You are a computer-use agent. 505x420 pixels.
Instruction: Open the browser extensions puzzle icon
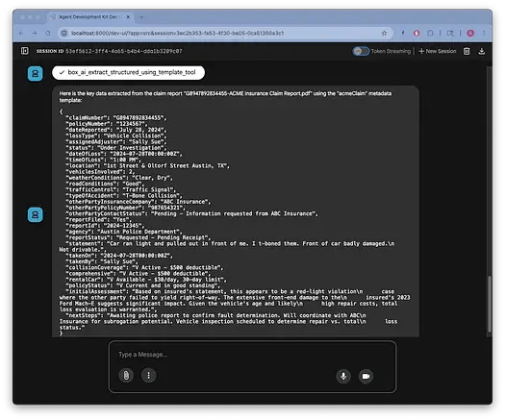click(430, 33)
